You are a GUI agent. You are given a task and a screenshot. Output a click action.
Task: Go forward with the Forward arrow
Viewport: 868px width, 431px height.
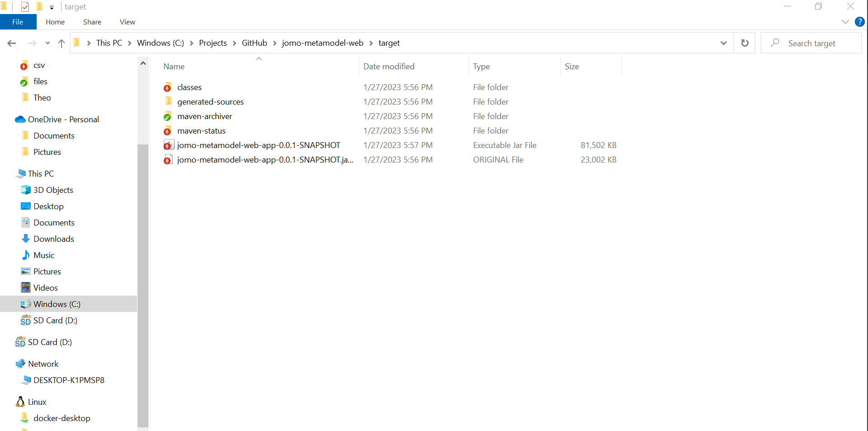pos(32,43)
